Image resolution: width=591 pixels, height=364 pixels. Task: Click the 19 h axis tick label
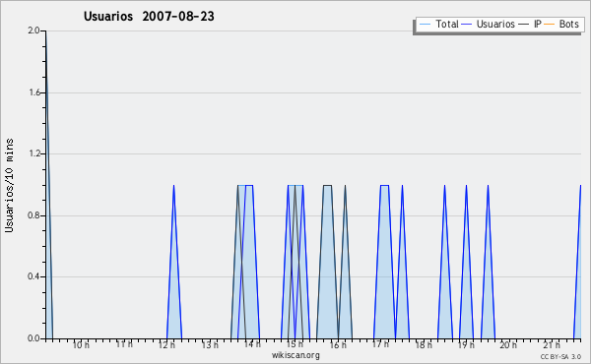click(x=466, y=344)
